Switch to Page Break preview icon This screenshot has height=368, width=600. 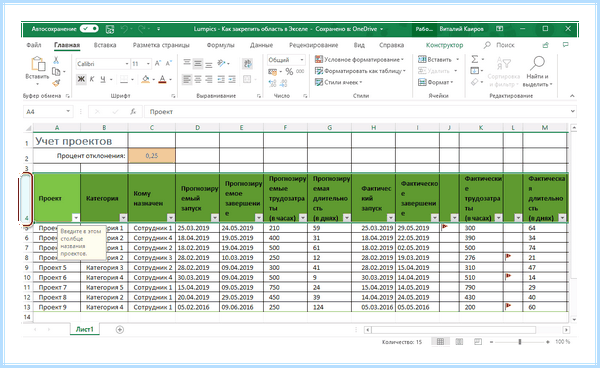[x=478, y=342]
